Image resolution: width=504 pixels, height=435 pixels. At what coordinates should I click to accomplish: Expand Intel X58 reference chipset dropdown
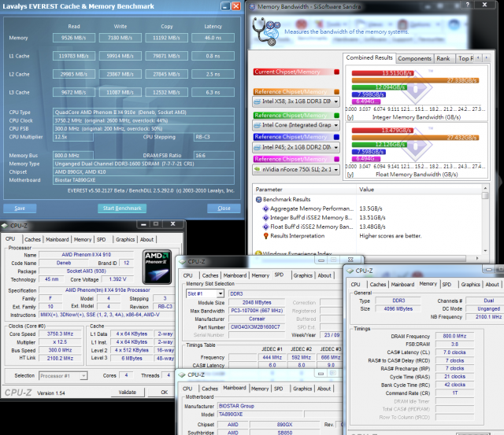[x=336, y=101]
